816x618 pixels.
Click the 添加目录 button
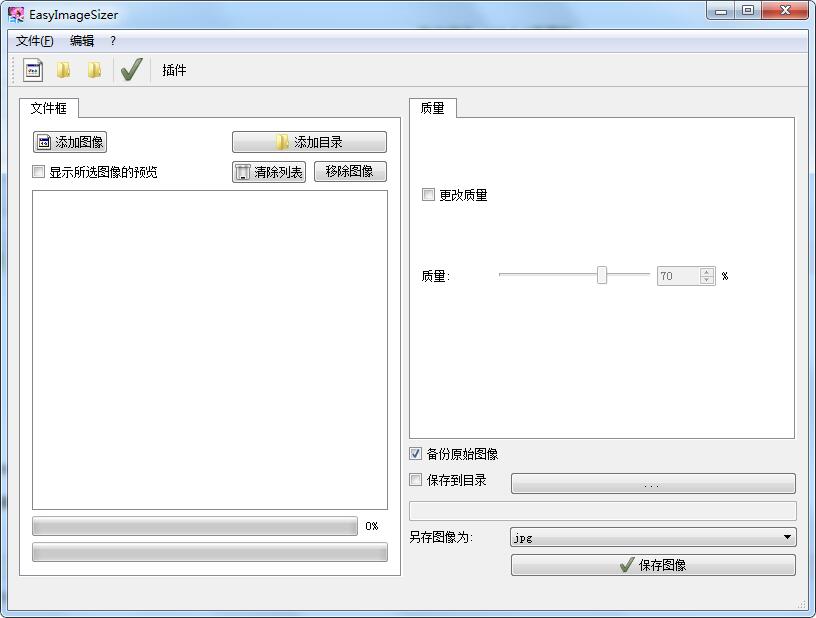[309, 142]
